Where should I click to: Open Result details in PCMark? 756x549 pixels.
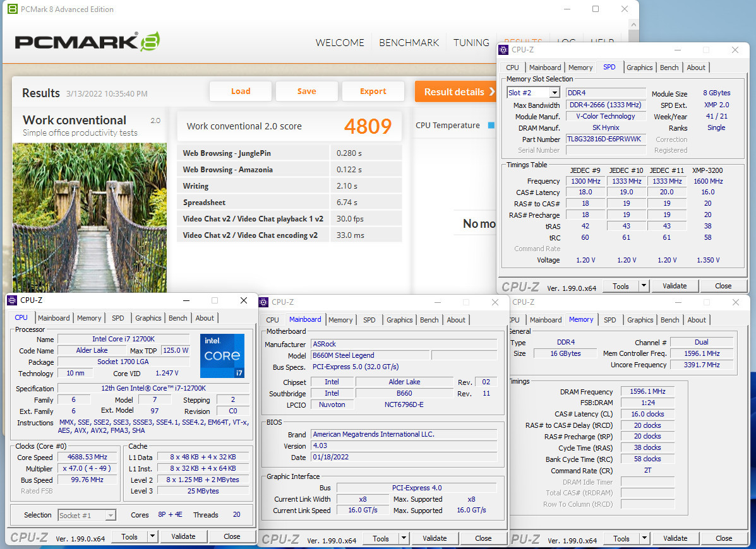(x=455, y=91)
